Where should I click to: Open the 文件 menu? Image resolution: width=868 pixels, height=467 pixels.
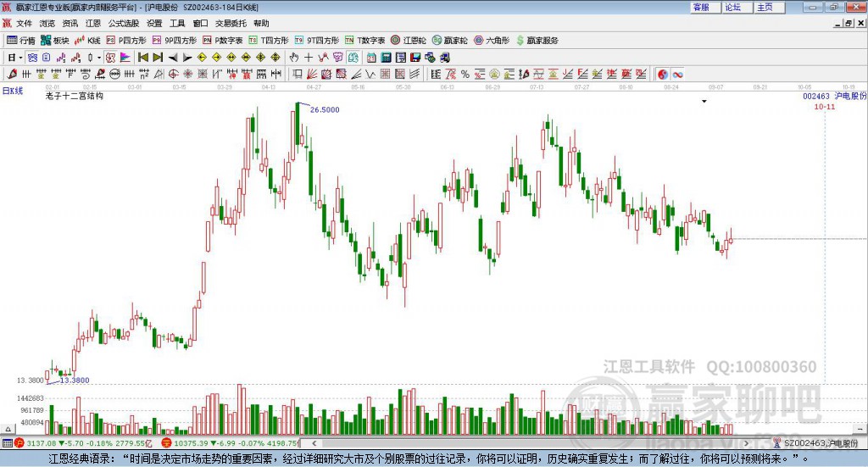(24, 23)
